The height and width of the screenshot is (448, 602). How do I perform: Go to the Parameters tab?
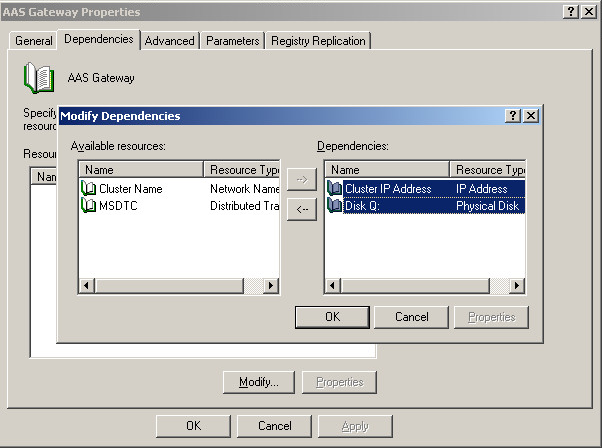click(x=233, y=41)
